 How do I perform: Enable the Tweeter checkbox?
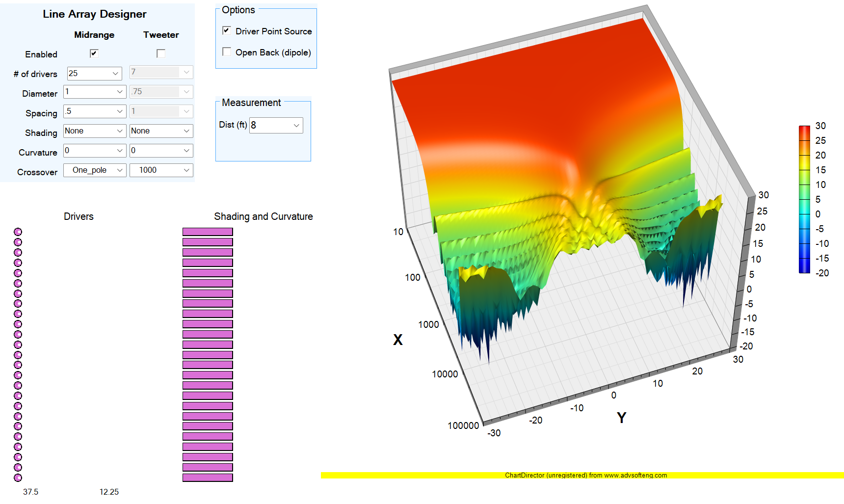click(161, 53)
